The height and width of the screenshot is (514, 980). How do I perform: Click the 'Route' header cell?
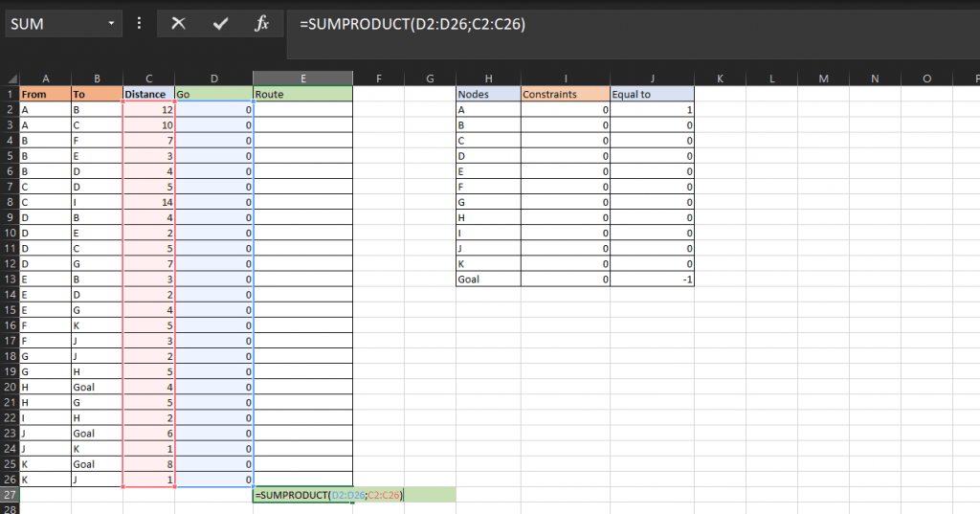pyautogui.click(x=302, y=95)
